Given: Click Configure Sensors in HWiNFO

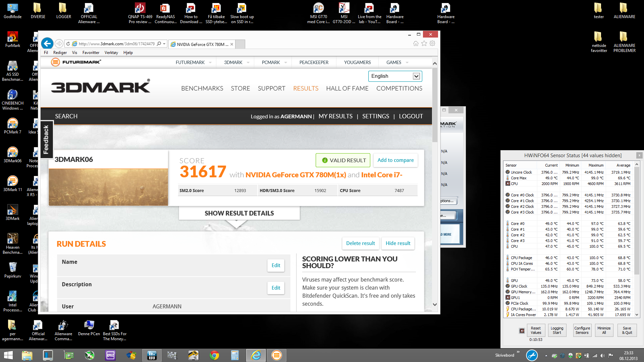Looking at the screenshot, I should tap(582, 330).
